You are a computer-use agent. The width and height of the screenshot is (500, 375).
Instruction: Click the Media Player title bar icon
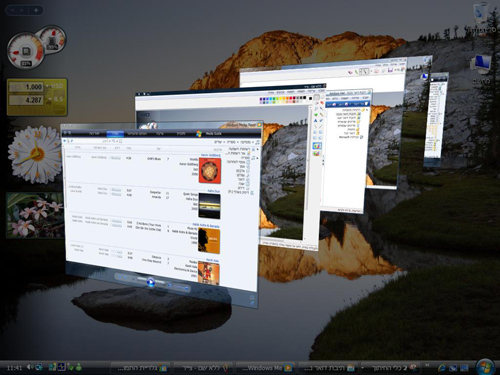(x=259, y=125)
